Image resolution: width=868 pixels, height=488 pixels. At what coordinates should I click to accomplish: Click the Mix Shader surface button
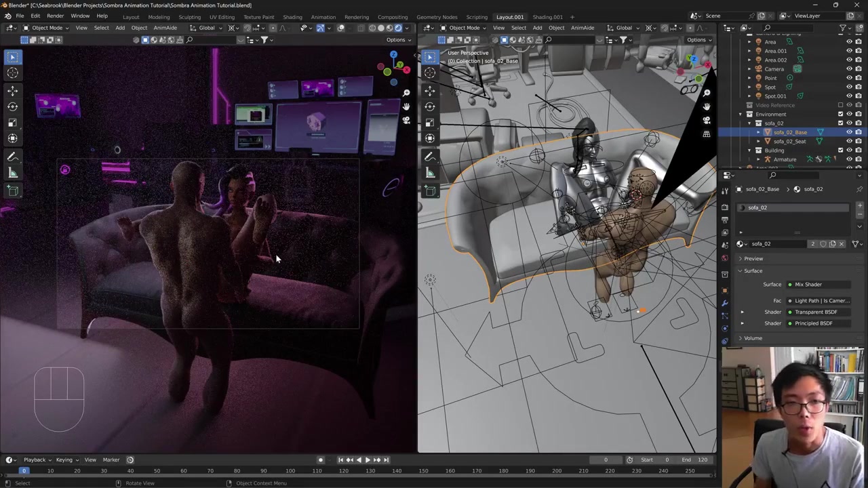point(817,285)
